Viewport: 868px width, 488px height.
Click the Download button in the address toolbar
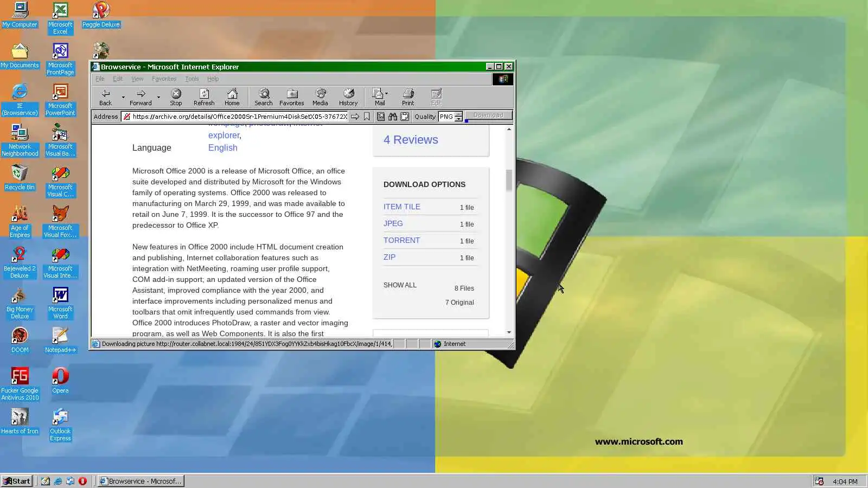tap(488, 115)
